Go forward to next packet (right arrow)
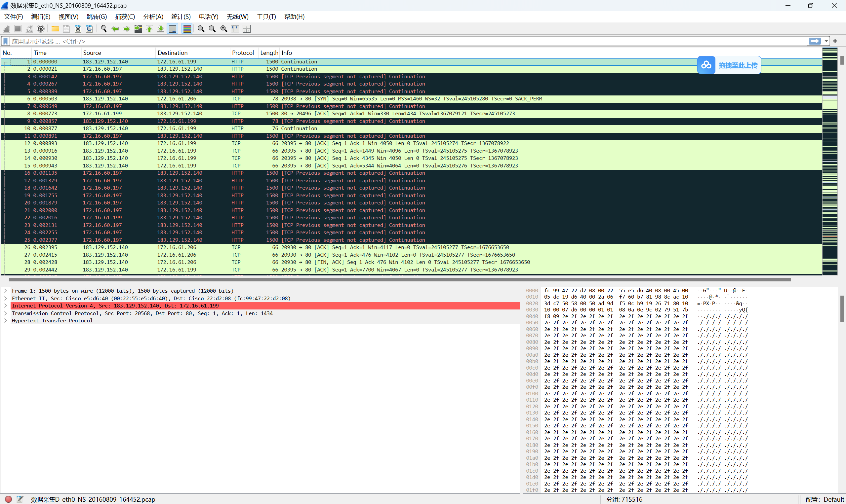The width and height of the screenshot is (846, 504). coord(126,29)
